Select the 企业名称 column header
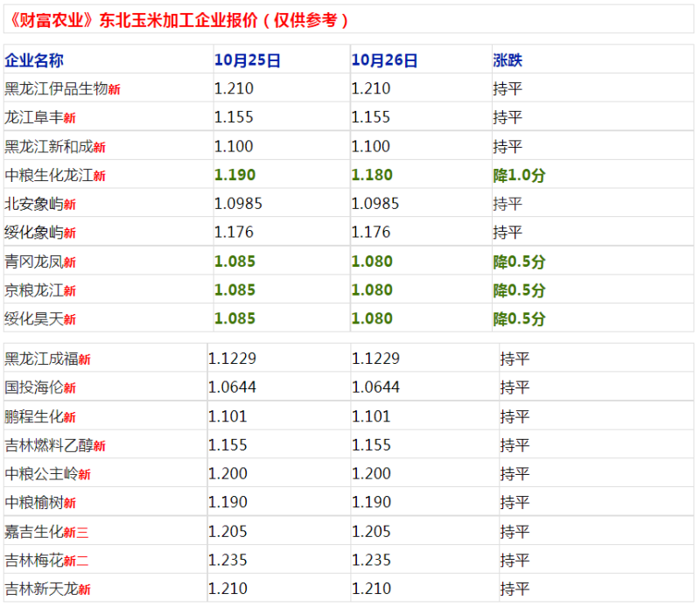 coord(34,60)
